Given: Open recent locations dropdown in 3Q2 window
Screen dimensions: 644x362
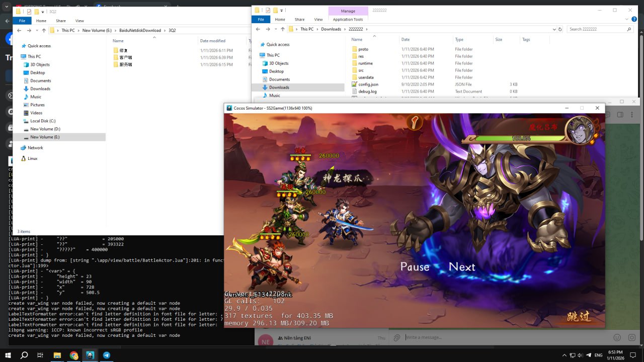Looking at the screenshot, I should click(36, 30).
